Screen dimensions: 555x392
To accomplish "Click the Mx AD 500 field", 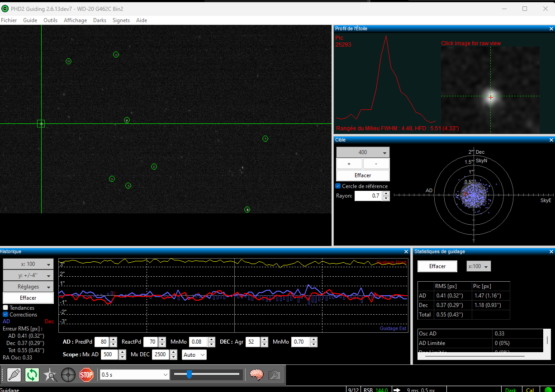I will 109,354.
